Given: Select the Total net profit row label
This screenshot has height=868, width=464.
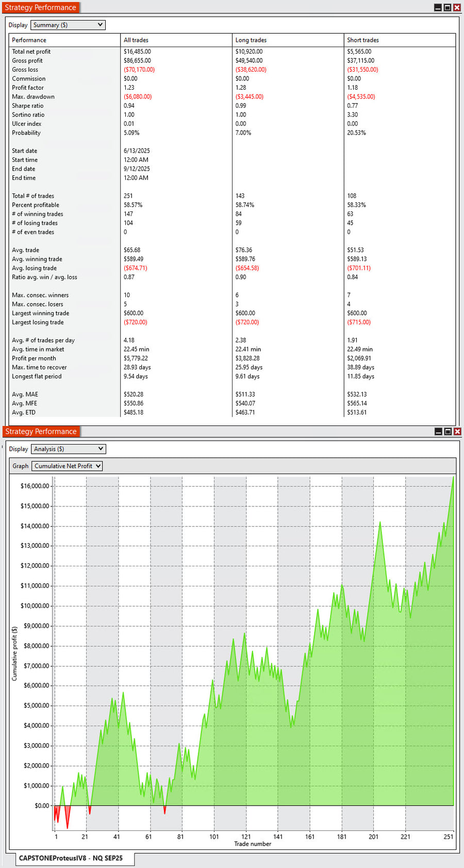Looking at the screenshot, I should 31,52.
